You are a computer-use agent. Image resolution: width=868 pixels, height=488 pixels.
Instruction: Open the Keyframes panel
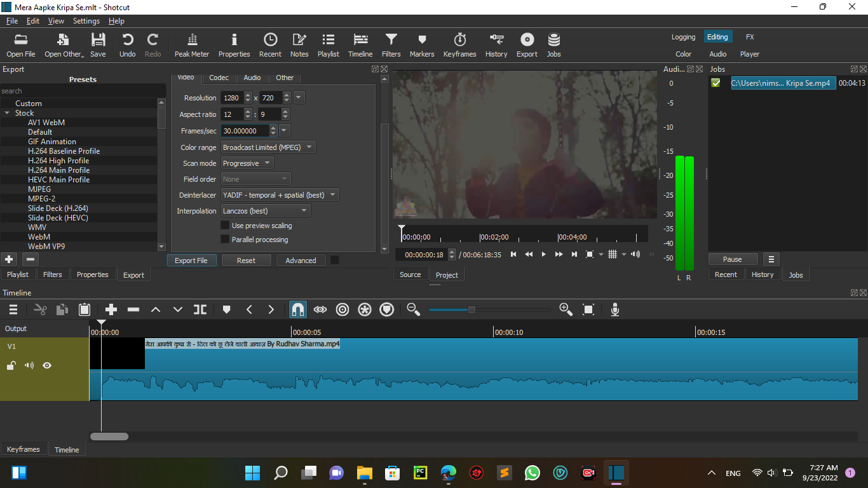click(x=459, y=44)
